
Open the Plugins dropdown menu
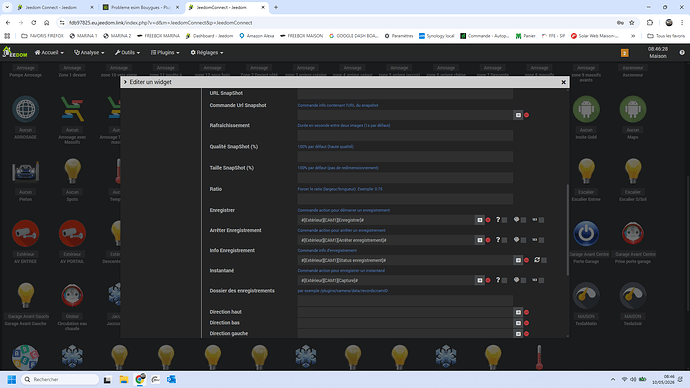coord(165,52)
